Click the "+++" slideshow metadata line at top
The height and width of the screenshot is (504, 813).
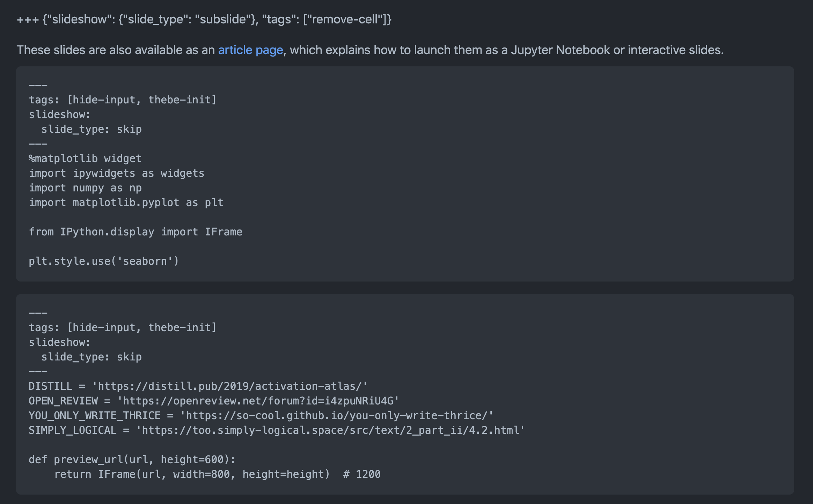204,19
